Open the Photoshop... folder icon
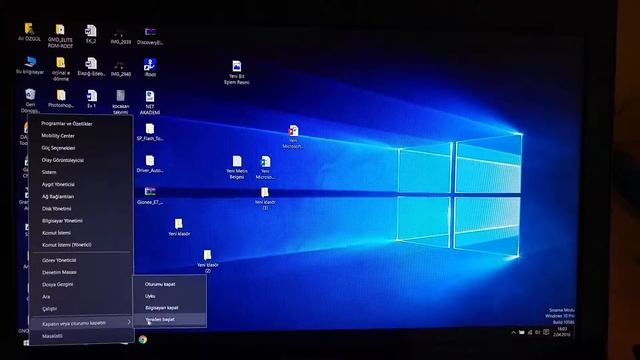 pyautogui.click(x=61, y=99)
